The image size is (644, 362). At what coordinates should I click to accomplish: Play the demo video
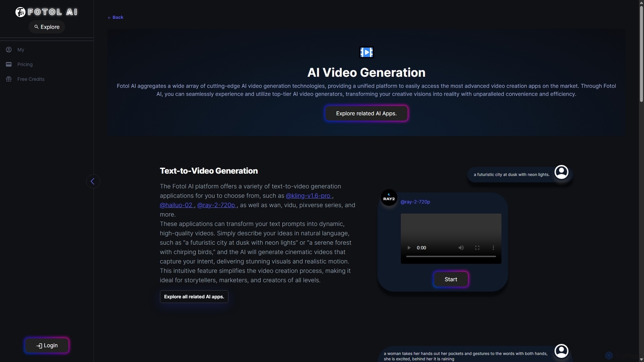(409, 248)
